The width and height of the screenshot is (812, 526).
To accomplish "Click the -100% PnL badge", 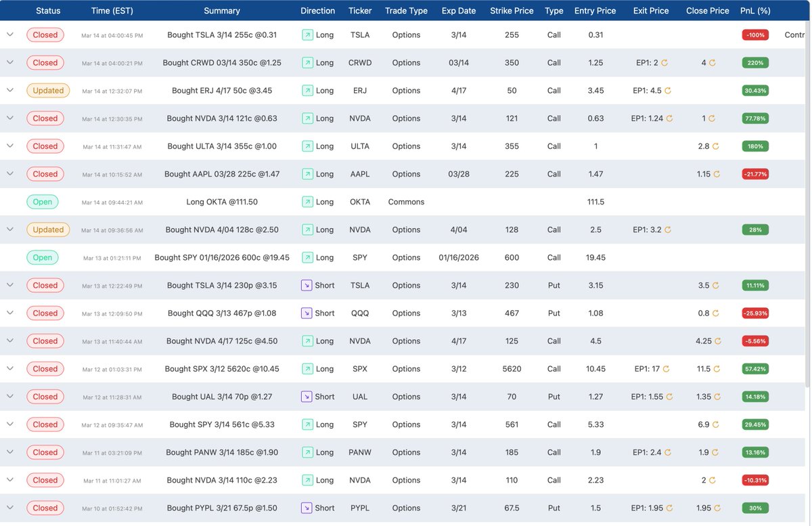I will 755,35.
